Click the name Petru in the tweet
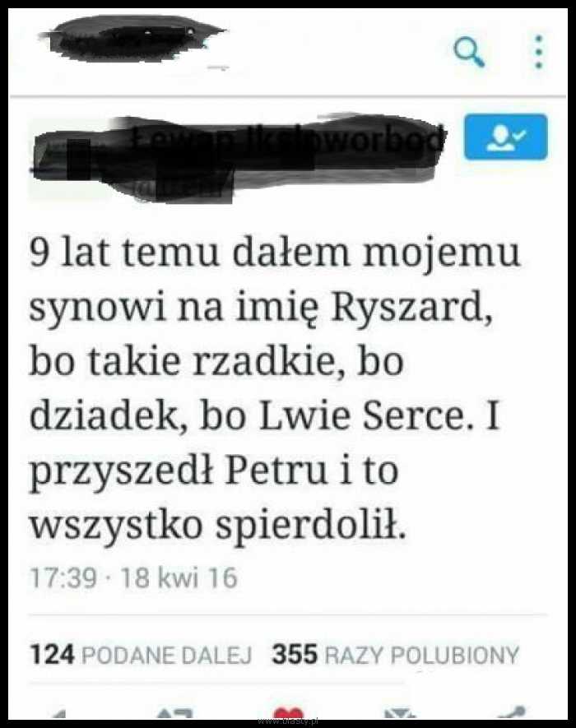 [x=276, y=471]
